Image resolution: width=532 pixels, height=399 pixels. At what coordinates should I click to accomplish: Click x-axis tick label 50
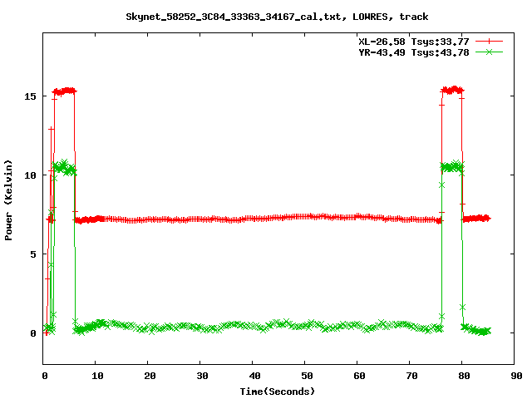coord(307,376)
